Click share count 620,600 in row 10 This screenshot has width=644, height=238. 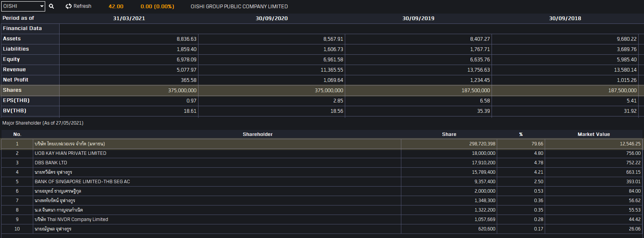[x=487, y=229]
